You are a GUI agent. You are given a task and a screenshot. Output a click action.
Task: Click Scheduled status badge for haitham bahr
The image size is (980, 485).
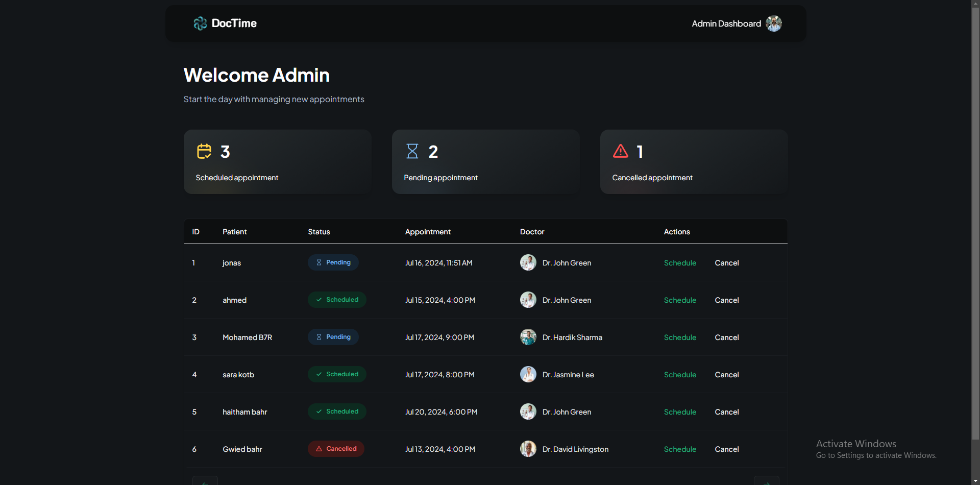tap(337, 411)
